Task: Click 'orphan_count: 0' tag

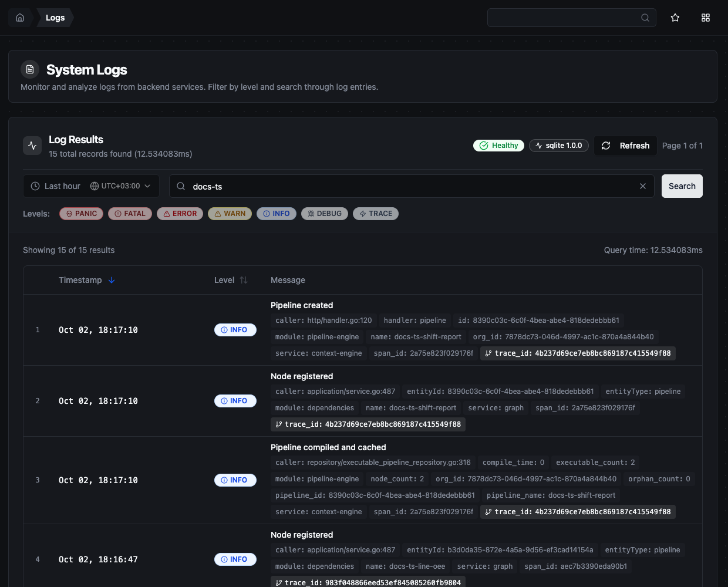Action: [x=659, y=479]
